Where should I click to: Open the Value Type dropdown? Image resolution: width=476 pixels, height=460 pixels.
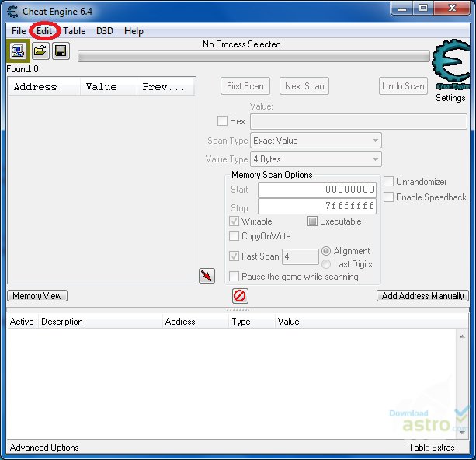click(316, 159)
